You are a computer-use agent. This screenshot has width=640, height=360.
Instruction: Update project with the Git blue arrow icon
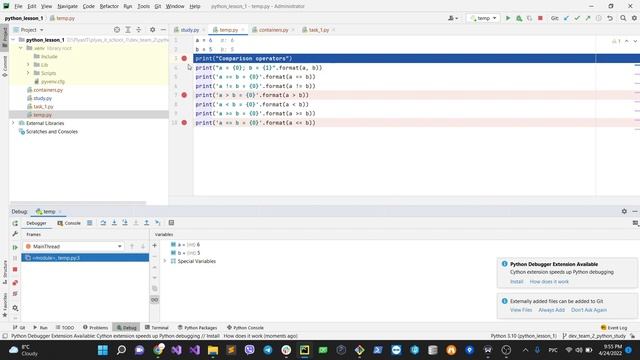point(566,18)
